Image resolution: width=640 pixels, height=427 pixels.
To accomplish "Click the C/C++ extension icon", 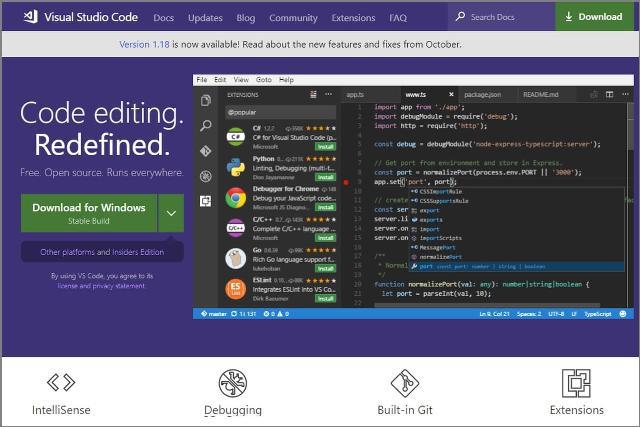I will (x=236, y=228).
